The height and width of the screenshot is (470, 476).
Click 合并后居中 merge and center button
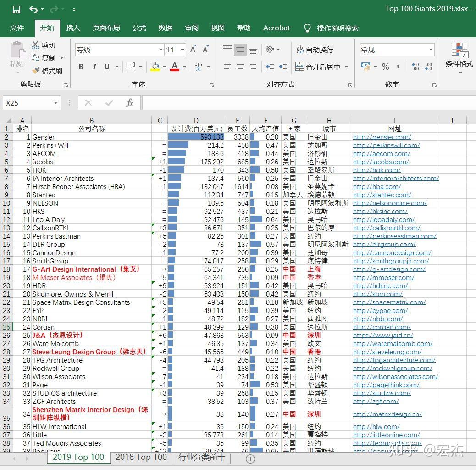pyautogui.click(x=317, y=67)
